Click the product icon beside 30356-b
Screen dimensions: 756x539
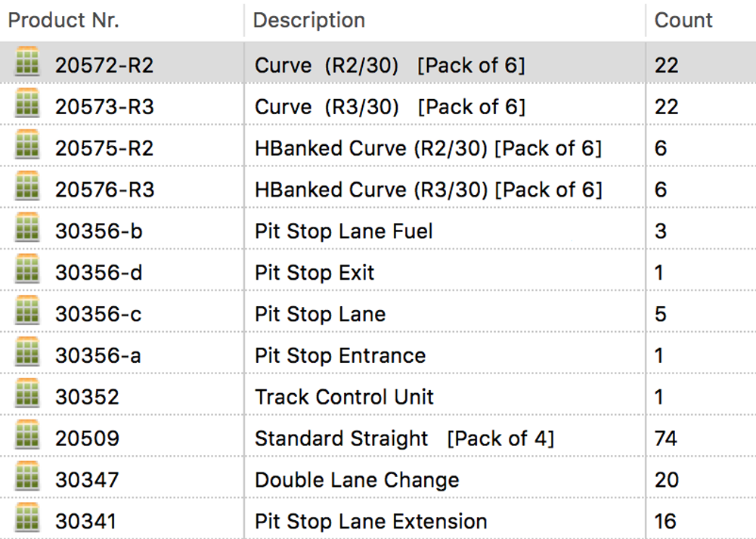pos(26,231)
